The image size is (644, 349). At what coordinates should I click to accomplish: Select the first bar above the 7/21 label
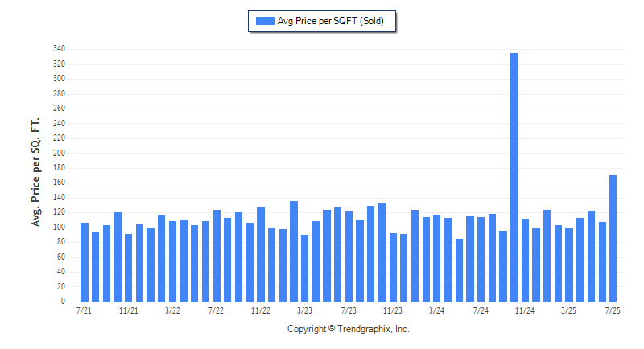tap(85, 262)
